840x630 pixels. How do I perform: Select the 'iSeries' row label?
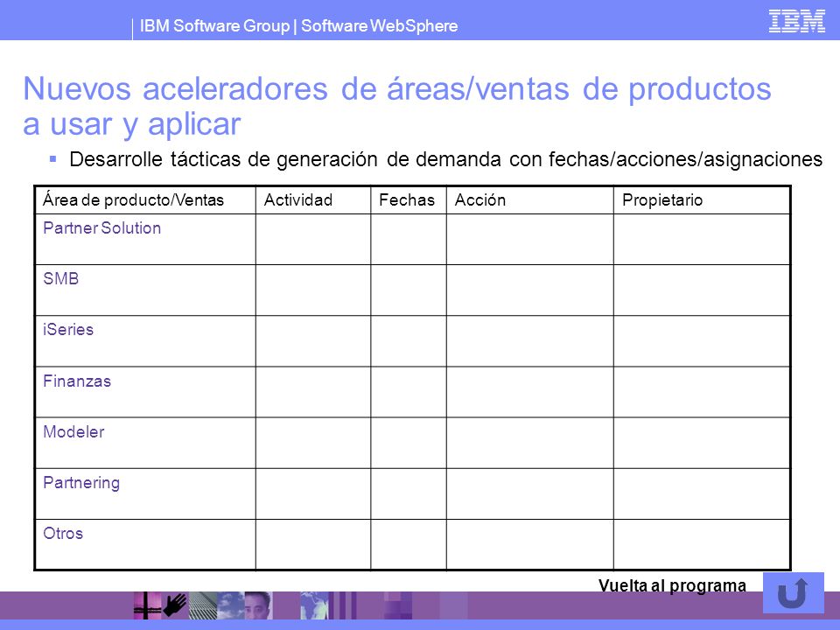pyautogui.click(x=68, y=330)
